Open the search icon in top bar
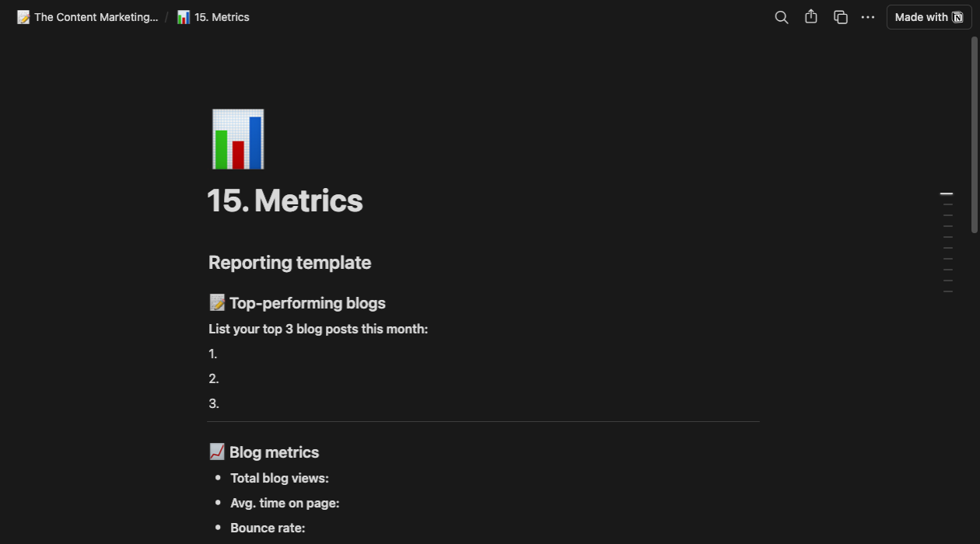This screenshot has height=544, width=980. tap(782, 17)
